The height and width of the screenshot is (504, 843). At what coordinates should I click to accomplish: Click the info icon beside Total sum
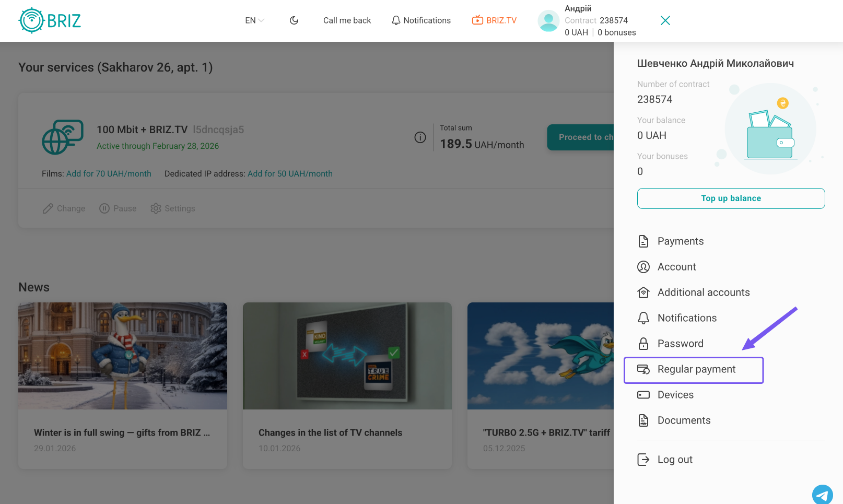pos(420,137)
